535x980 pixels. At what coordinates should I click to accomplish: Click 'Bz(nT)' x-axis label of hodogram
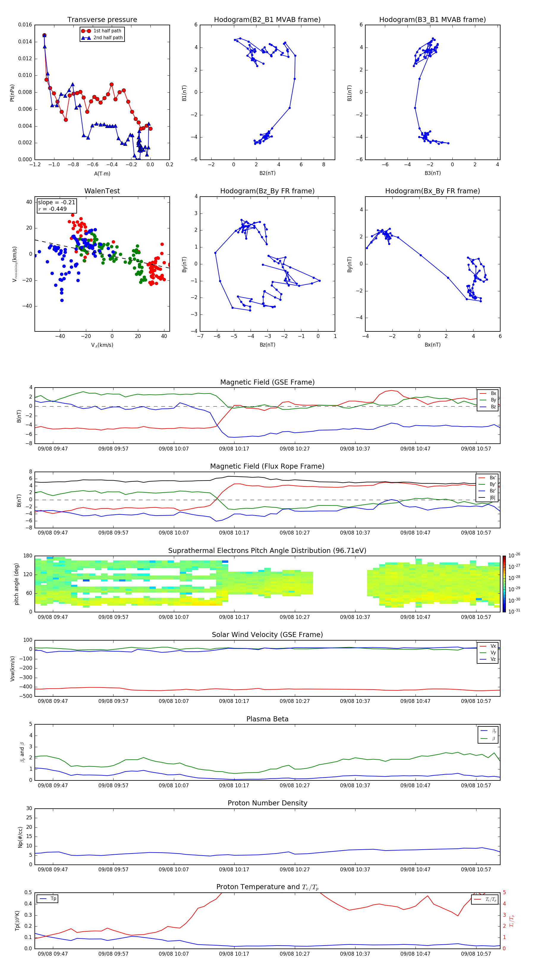pos(267,345)
